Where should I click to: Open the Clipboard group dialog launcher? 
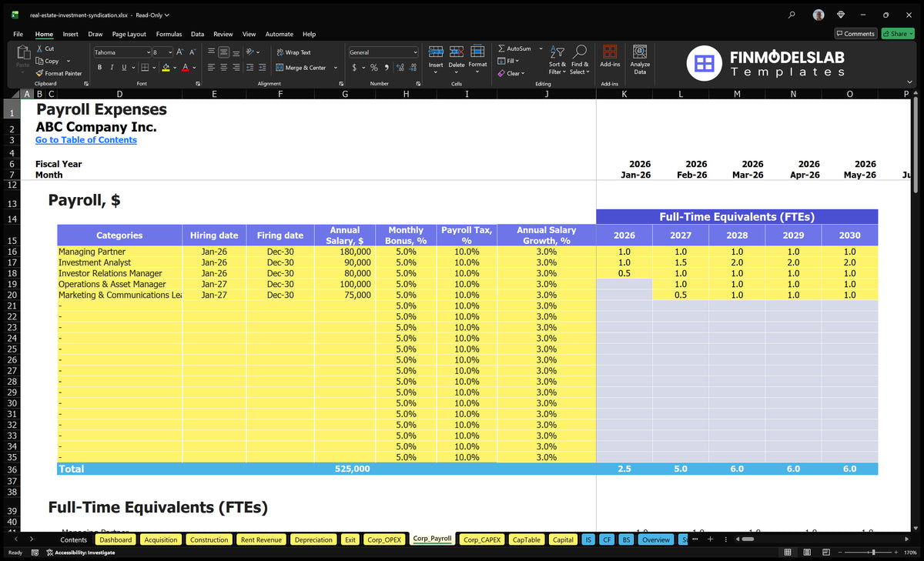(85, 83)
